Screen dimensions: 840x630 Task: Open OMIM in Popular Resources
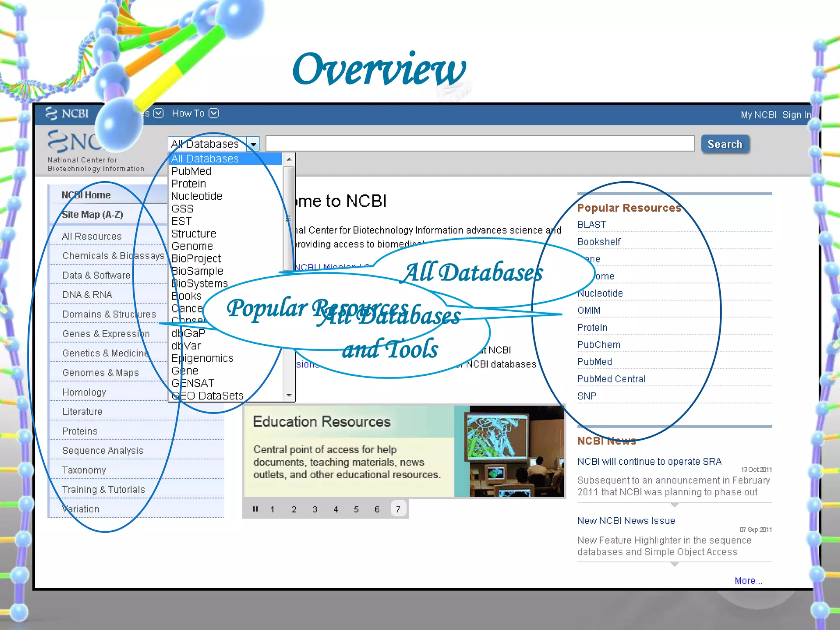tap(589, 310)
